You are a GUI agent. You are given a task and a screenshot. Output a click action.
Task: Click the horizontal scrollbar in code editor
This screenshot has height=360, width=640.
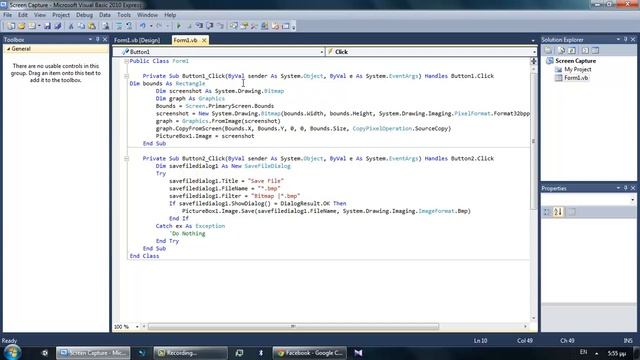pyautogui.click(x=293, y=327)
